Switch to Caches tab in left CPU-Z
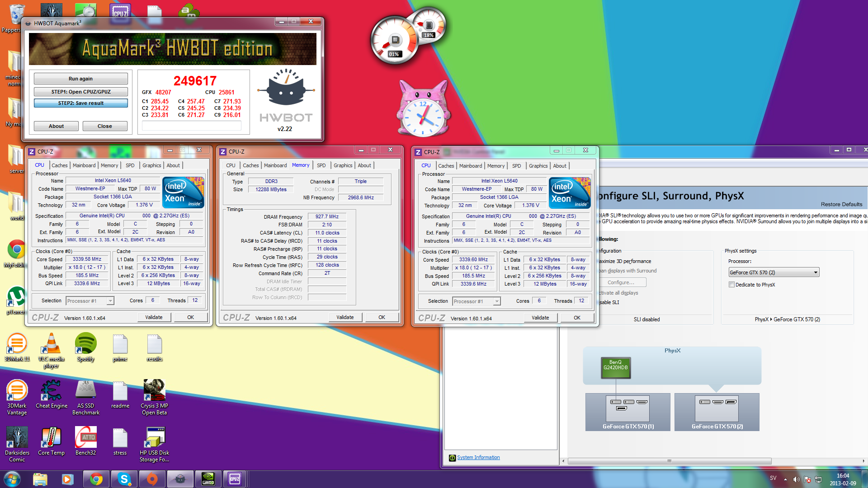868x488 pixels. 59,165
